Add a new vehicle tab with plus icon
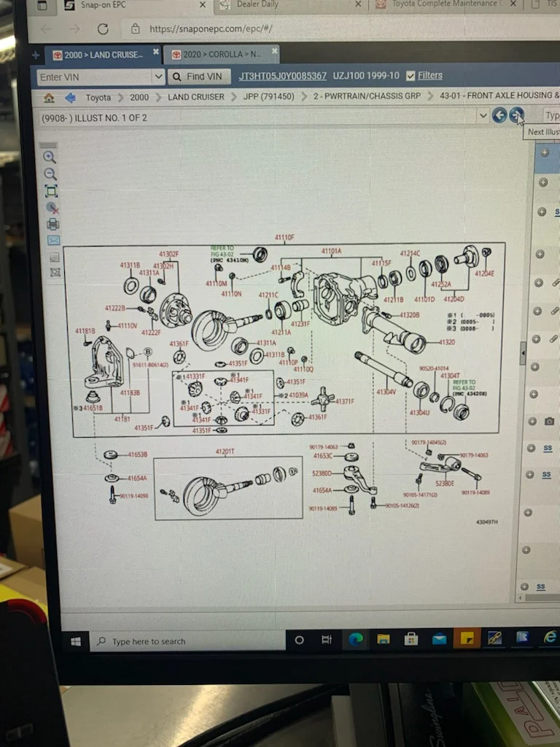This screenshot has width=560, height=747. pos(36,55)
